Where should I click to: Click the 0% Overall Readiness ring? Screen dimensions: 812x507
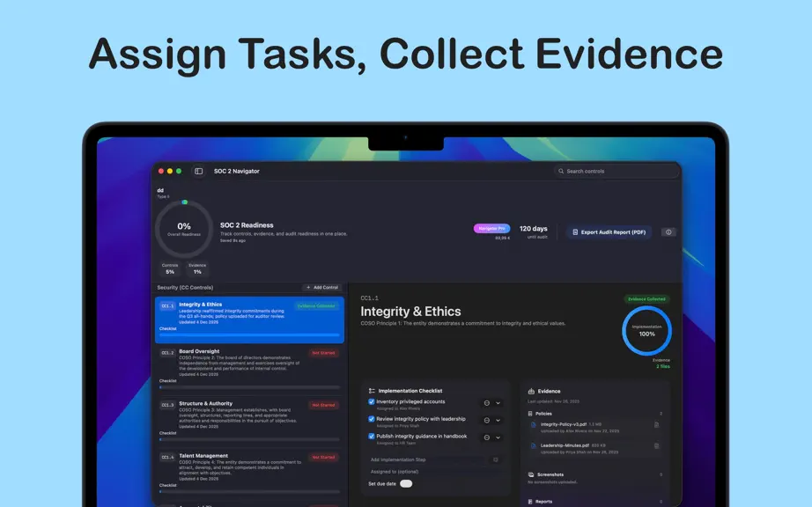coord(184,229)
